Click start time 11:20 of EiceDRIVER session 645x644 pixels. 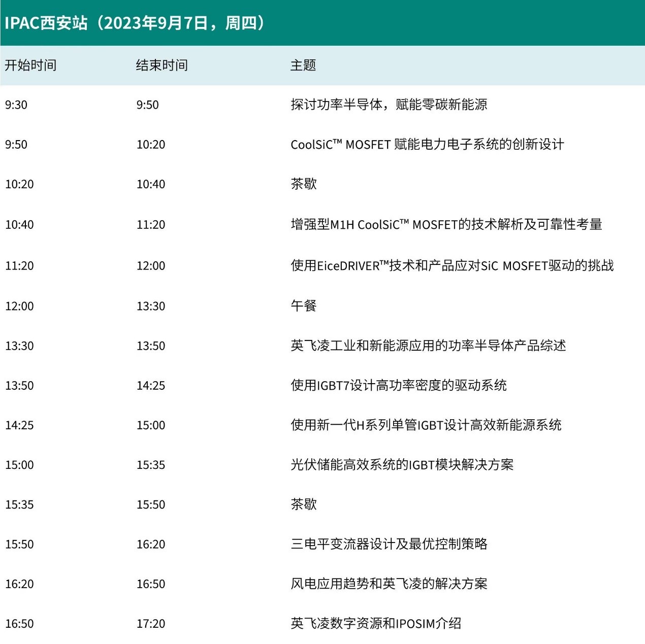point(19,266)
